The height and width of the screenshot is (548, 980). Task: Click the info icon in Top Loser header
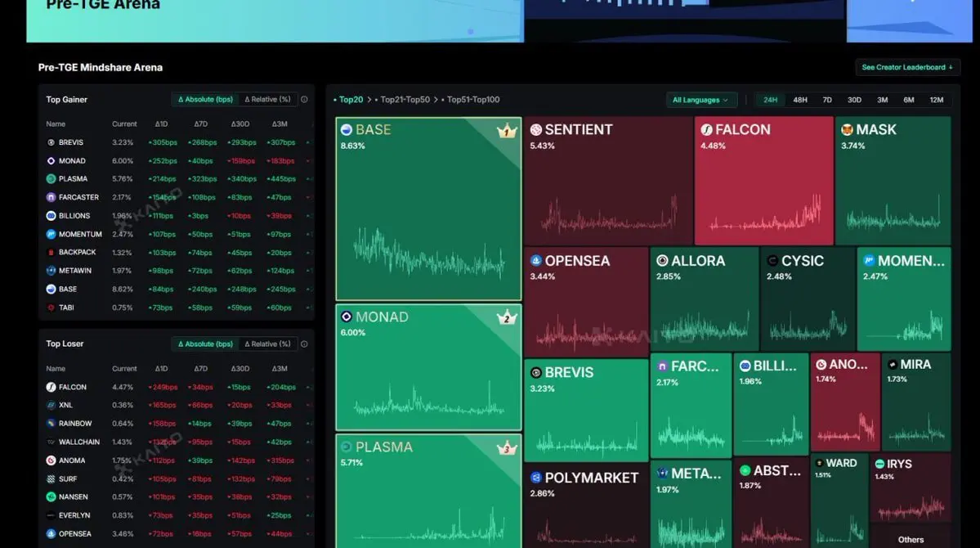click(x=304, y=344)
